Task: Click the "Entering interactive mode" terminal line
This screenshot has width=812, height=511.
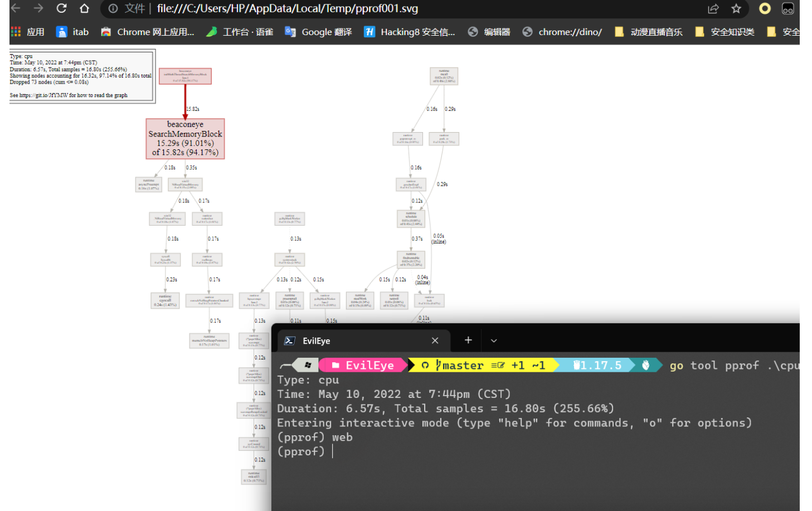Action: click(514, 423)
